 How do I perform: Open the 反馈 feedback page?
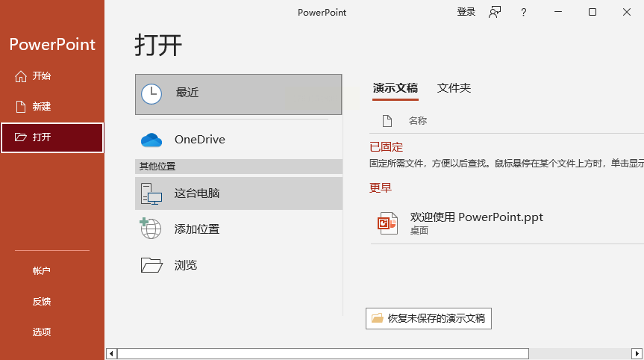pos(42,302)
